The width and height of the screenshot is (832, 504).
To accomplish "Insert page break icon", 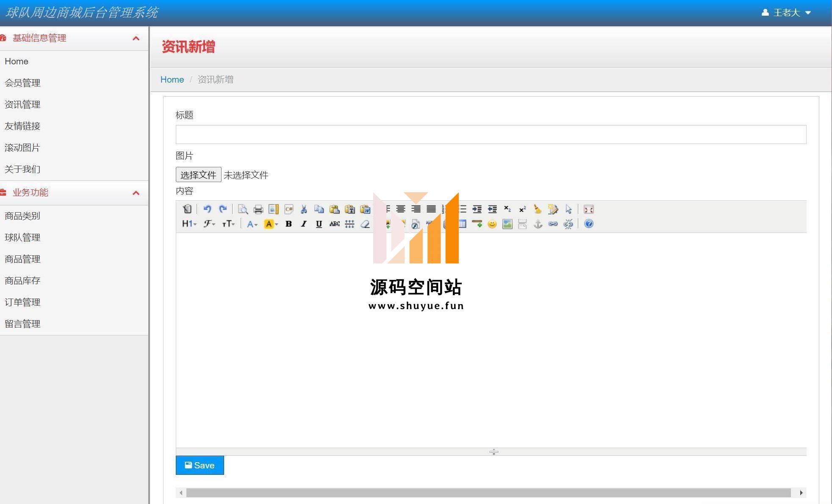I will pos(523,224).
